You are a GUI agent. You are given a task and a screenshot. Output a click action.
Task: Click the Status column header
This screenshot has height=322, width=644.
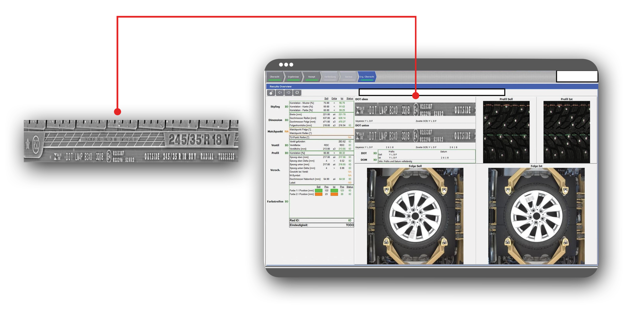[x=350, y=99]
